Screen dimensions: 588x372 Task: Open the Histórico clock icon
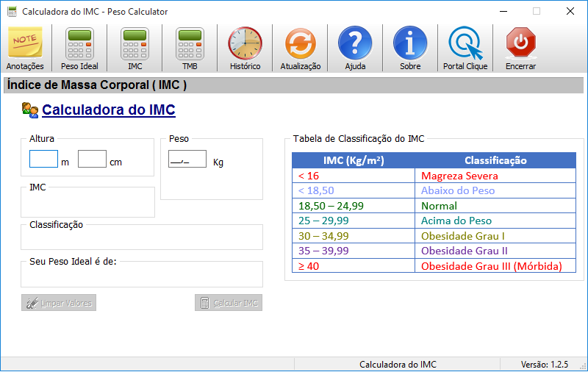(245, 44)
